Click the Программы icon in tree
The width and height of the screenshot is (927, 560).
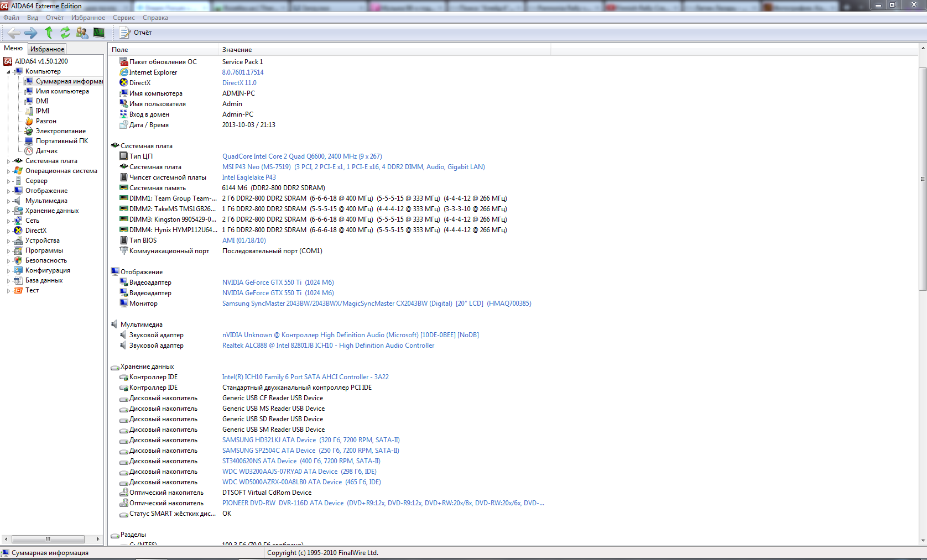(18, 250)
